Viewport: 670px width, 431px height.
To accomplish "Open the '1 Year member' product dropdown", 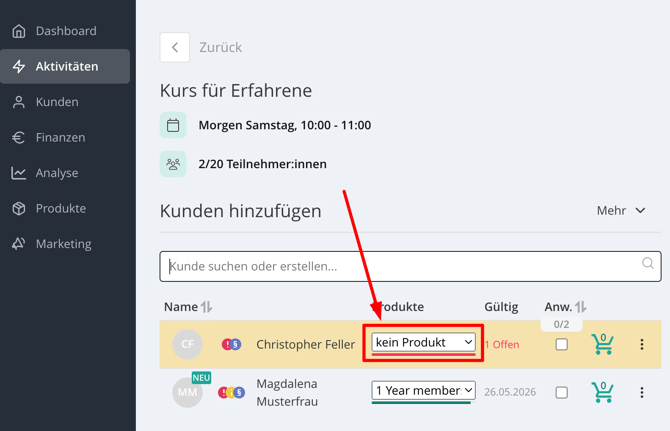I will (x=423, y=390).
